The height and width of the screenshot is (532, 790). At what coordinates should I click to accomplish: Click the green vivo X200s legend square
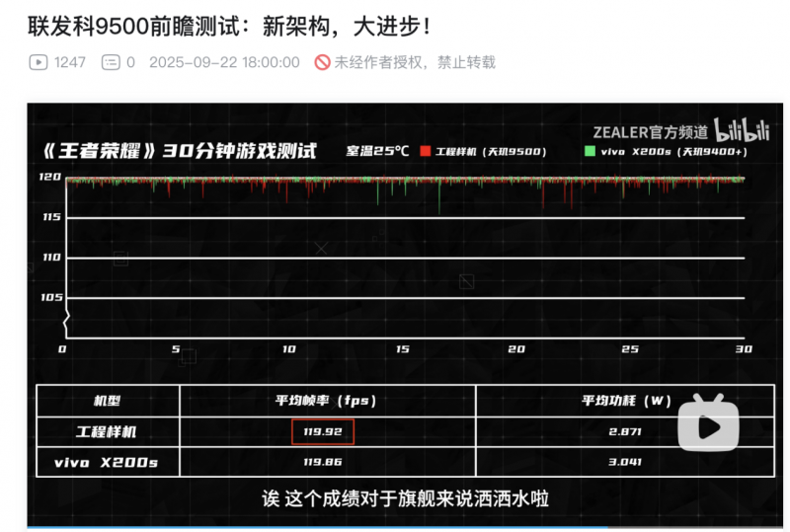point(590,152)
